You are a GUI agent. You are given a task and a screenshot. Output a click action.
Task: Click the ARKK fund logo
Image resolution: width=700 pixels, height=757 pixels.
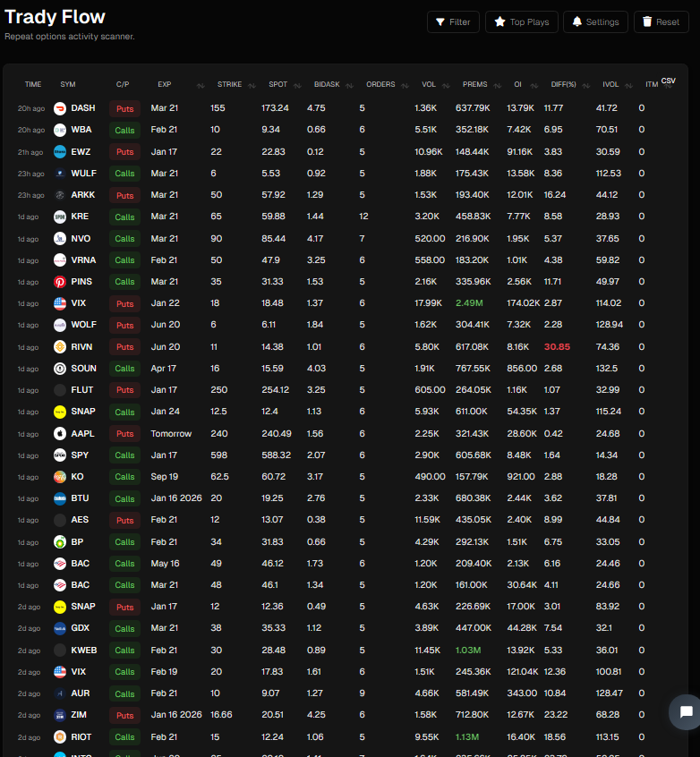click(x=60, y=195)
